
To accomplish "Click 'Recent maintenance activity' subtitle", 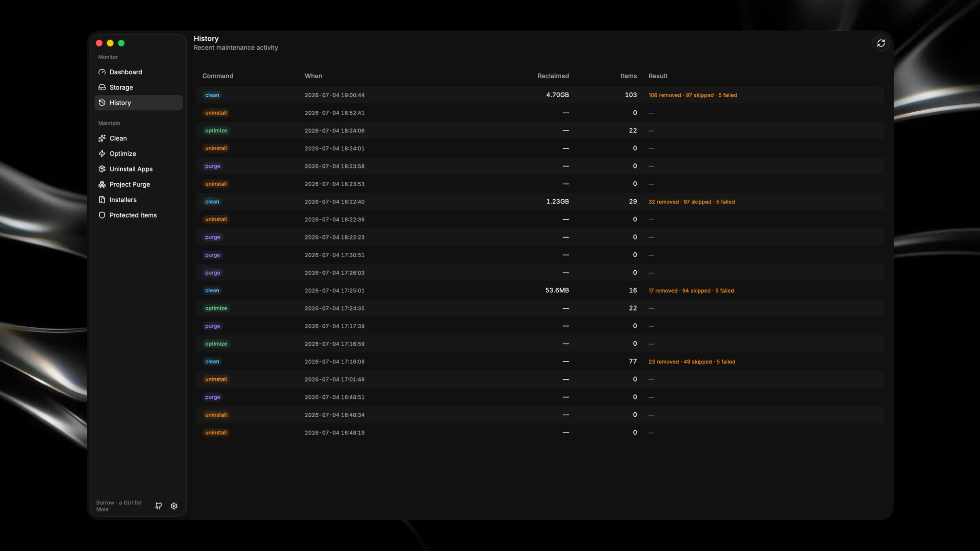I will point(236,47).
